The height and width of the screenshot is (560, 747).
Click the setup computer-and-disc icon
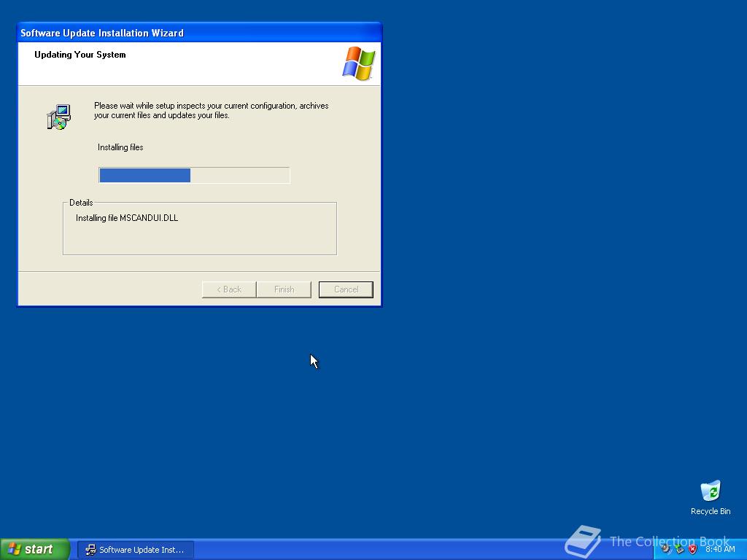(59, 117)
